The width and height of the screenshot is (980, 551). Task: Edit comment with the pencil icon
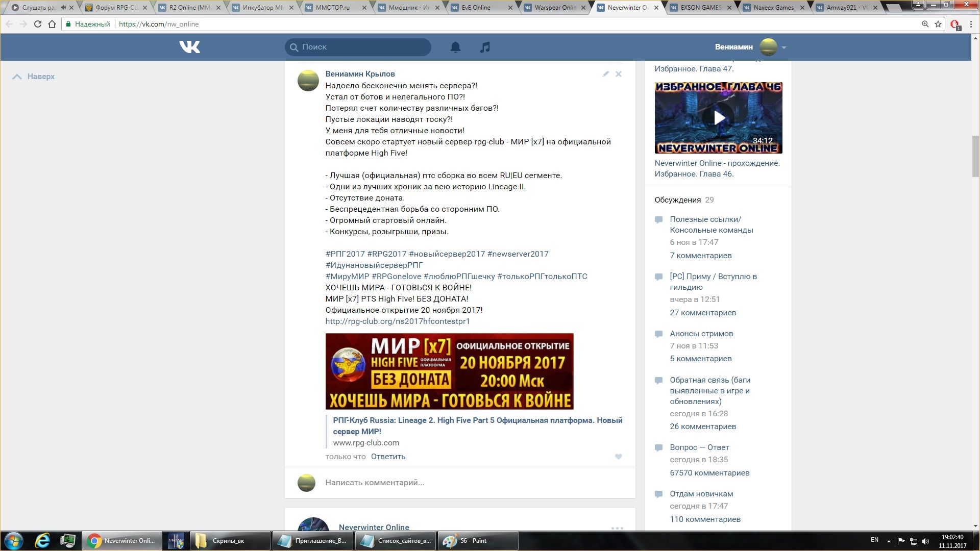point(605,74)
